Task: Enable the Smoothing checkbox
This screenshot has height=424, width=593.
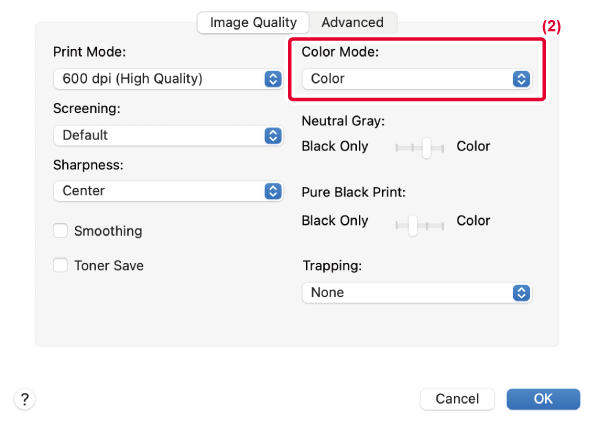Action: [61, 230]
